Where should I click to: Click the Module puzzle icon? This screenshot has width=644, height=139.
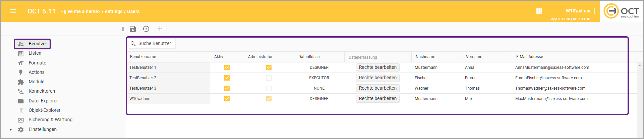tap(21, 82)
